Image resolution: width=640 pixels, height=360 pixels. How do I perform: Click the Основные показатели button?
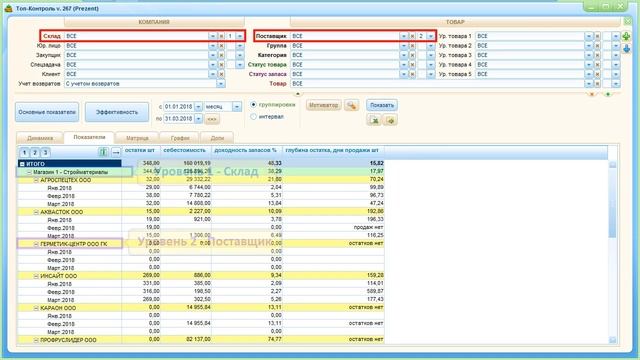tap(47, 112)
